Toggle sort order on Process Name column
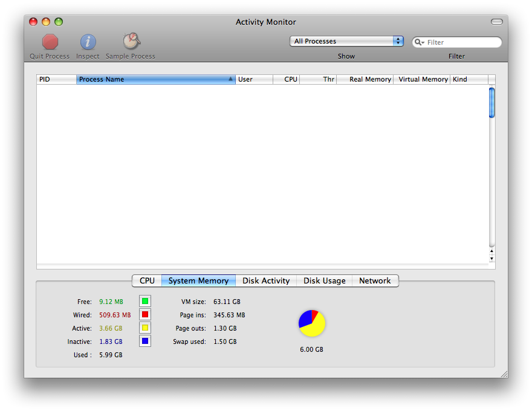532x411 pixels. point(156,79)
